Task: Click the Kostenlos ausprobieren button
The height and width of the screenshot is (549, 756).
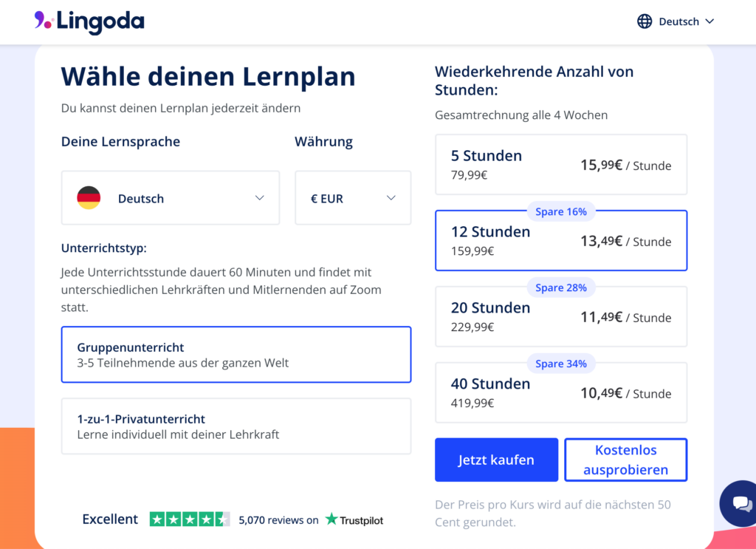Action: 625,460
